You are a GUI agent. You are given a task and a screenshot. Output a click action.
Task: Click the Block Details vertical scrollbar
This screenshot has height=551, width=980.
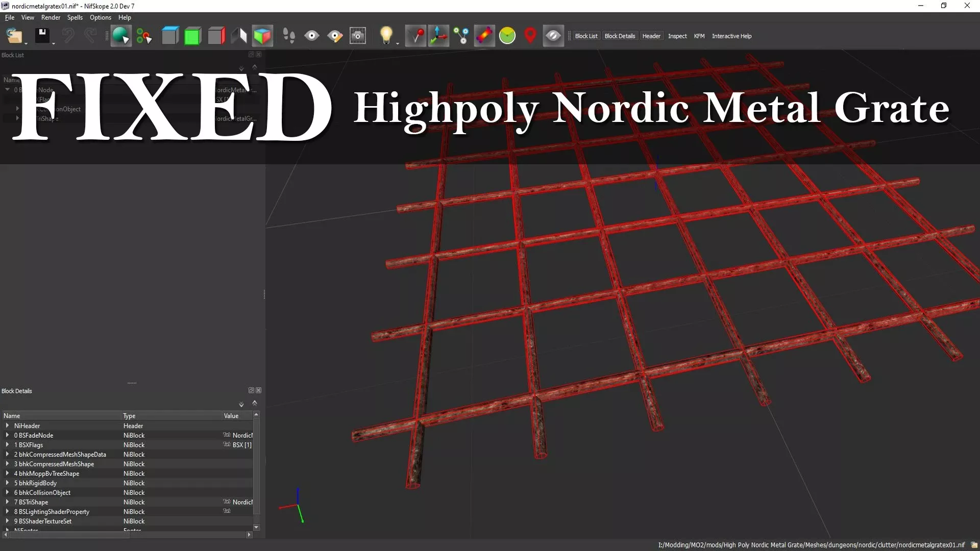point(256,466)
